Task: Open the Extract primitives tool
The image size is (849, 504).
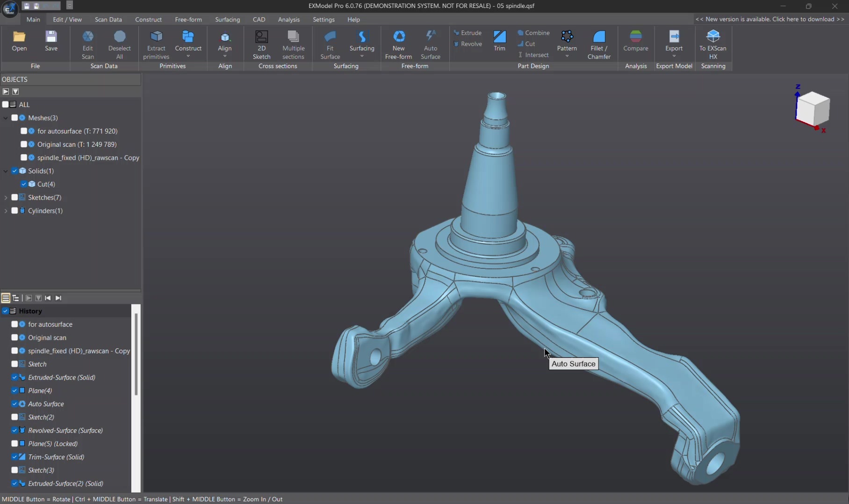Action: (156, 36)
